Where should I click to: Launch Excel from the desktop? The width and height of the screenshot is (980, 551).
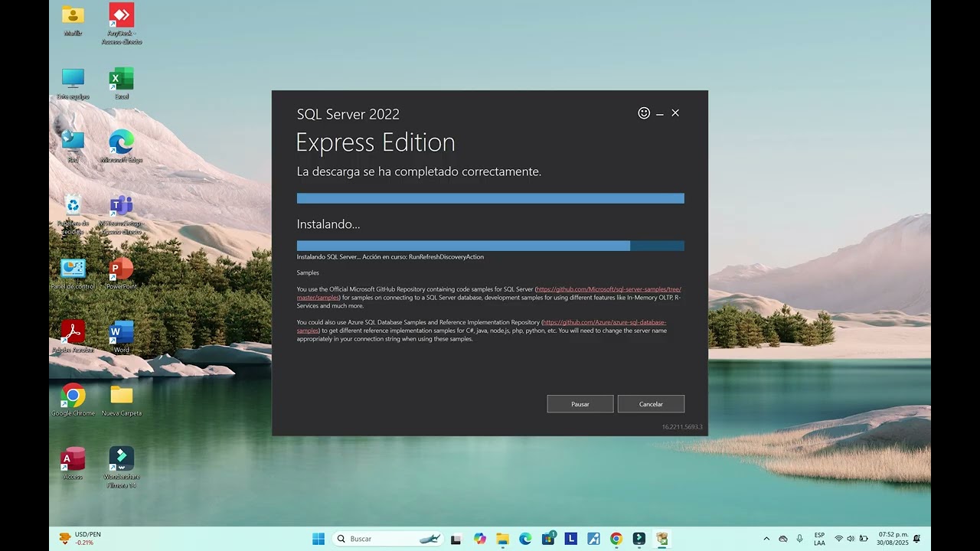pos(122,84)
